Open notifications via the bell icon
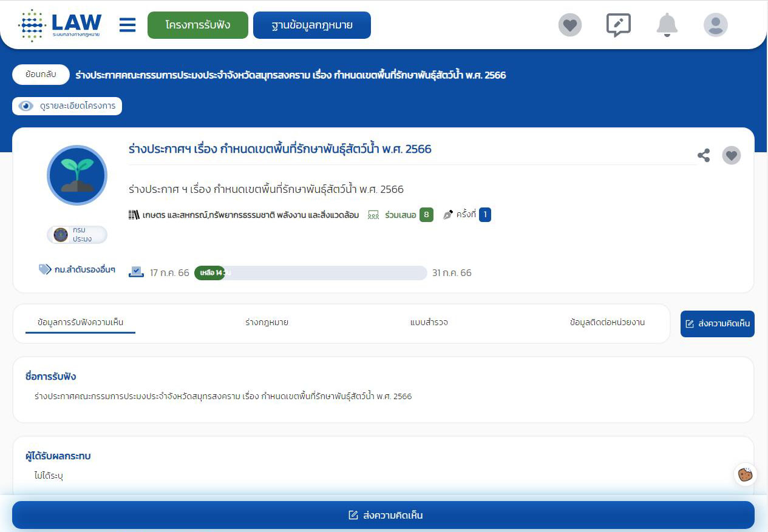This screenshot has width=768, height=532. click(667, 25)
